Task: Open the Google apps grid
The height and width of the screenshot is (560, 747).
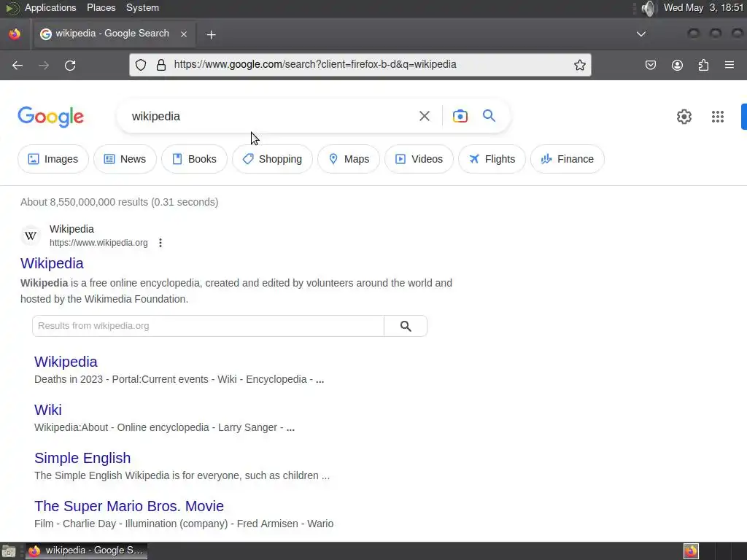Action: click(x=718, y=117)
